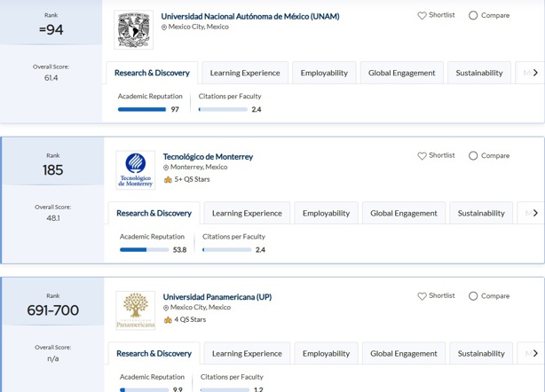Open the Universidad Nacional Autónoma de México (UNAM) link
Viewport: 545px width, 392px height.
(250, 16)
